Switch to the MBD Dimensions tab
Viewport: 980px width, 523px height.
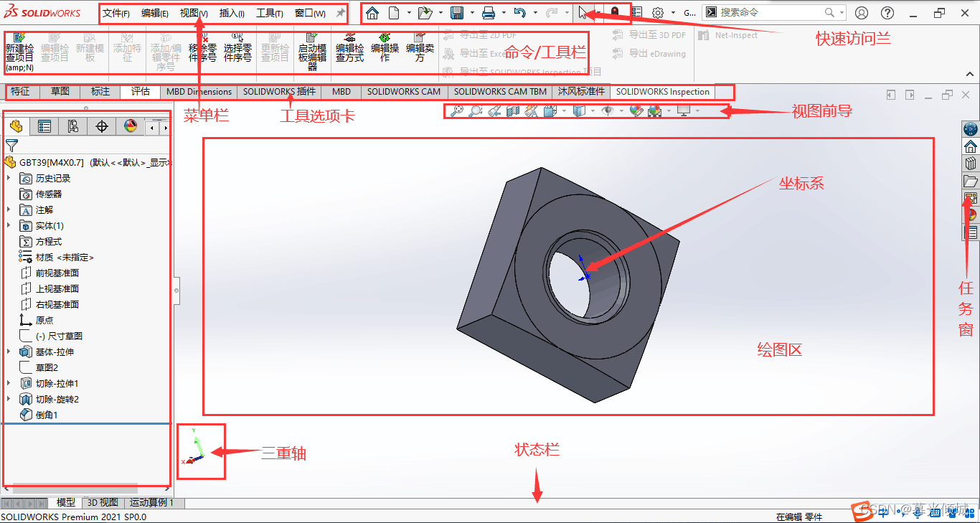(199, 92)
